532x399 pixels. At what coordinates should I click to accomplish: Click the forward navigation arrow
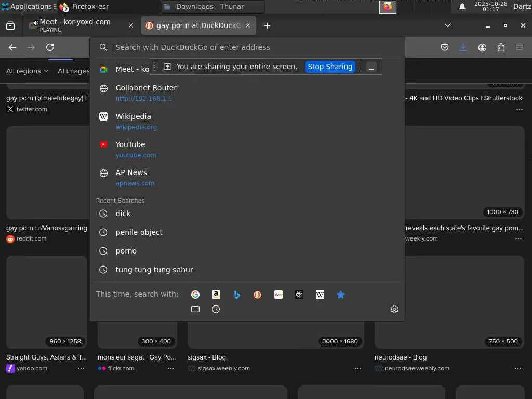coord(31,47)
